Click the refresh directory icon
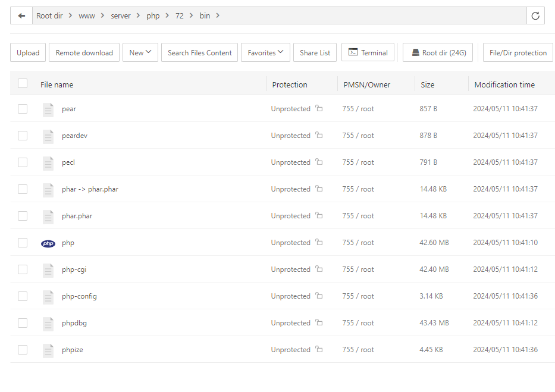 tap(535, 16)
